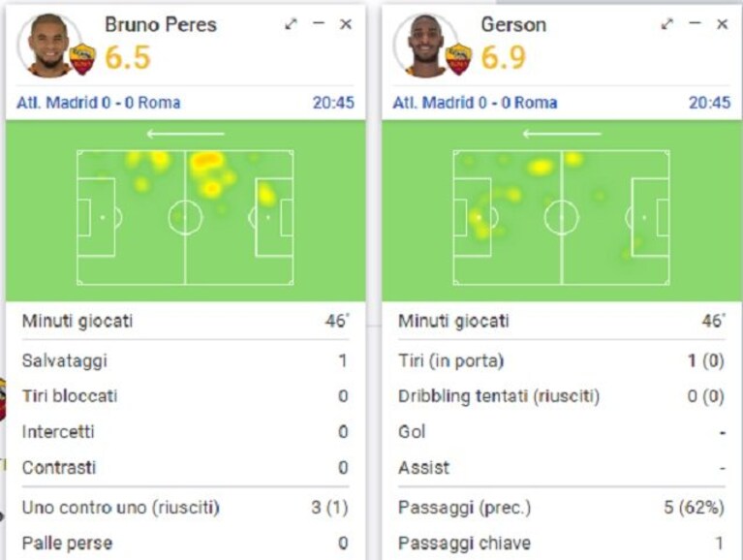Click Gerson heatmap pitch
Viewport: 743px width, 560px height.
[562, 217]
